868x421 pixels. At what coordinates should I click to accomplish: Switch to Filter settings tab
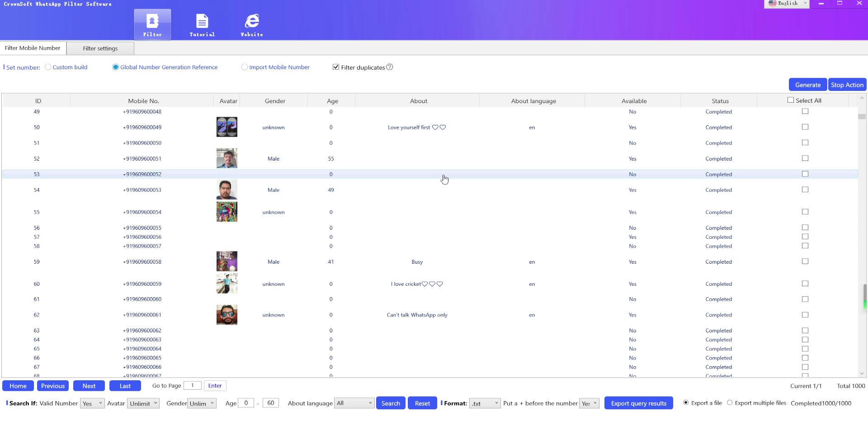(x=100, y=48)
